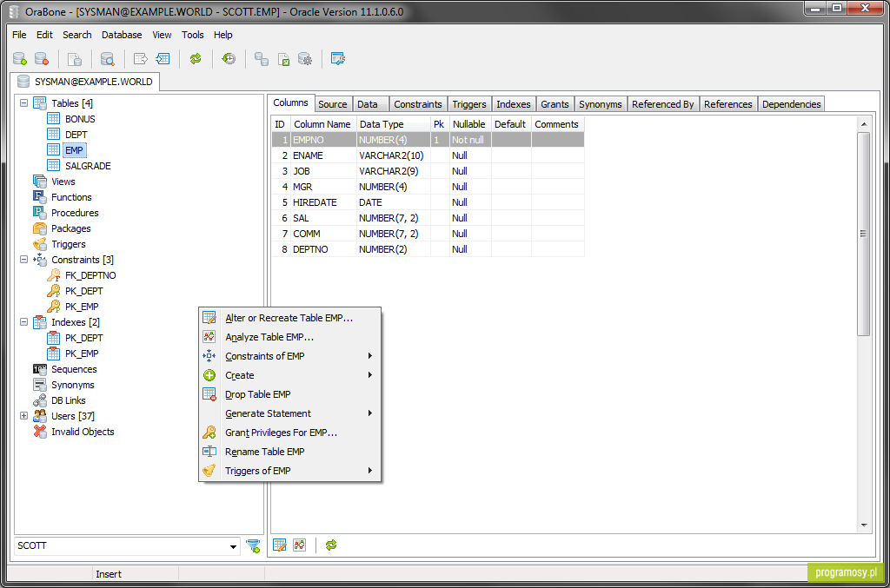
Task: Switch to the Source tab
Action: tap(333, 104)
